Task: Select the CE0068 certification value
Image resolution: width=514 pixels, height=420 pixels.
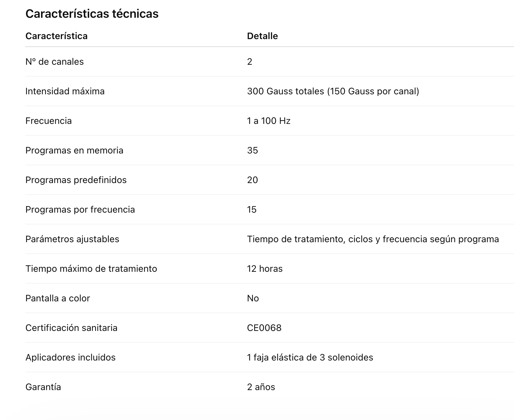Action: click(264, 328)
